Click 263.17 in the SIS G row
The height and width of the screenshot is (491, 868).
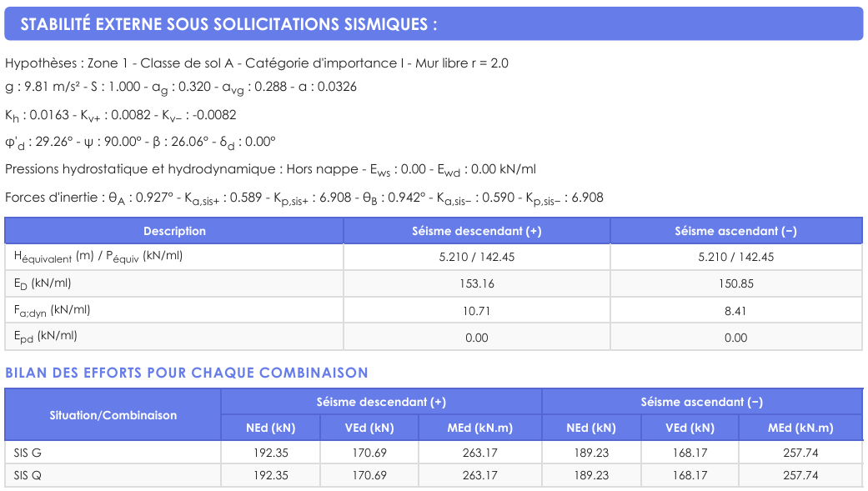pyautogui.click(x=480, y=453)
